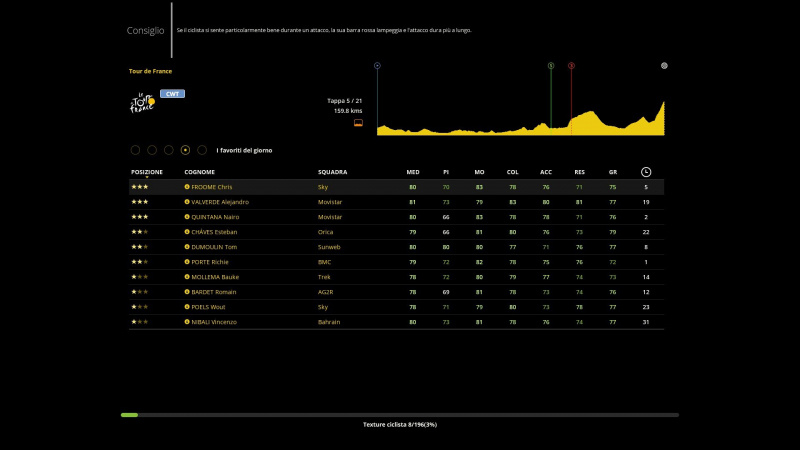Click the info icon beside PORTE Richie
800x450 pixels.
tap(187, 262)
